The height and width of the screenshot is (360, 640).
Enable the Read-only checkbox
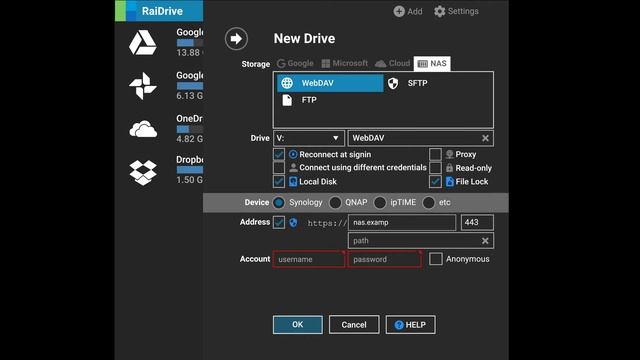[435, 168]
